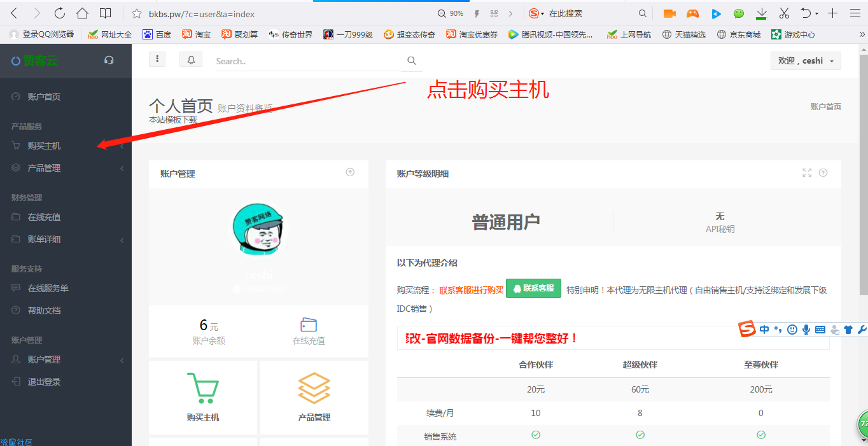
Task: Open the Sogou emoji smiley icon
Action: (x=792, y=330)
